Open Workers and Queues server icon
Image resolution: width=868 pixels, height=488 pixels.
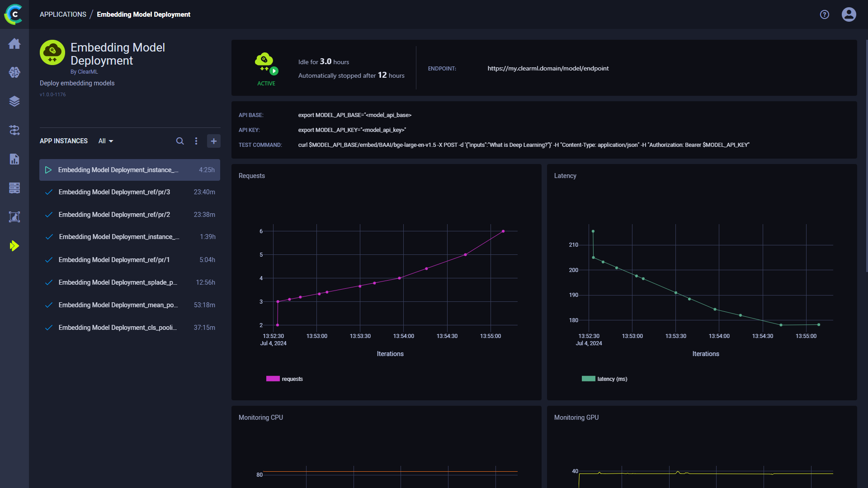point(14,188)
